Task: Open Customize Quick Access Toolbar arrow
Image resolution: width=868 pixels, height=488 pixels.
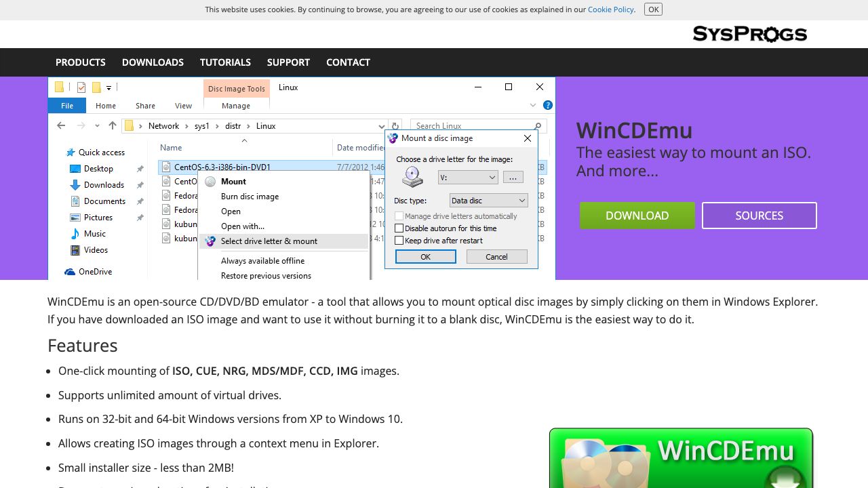Action: (x=108, y=87)
